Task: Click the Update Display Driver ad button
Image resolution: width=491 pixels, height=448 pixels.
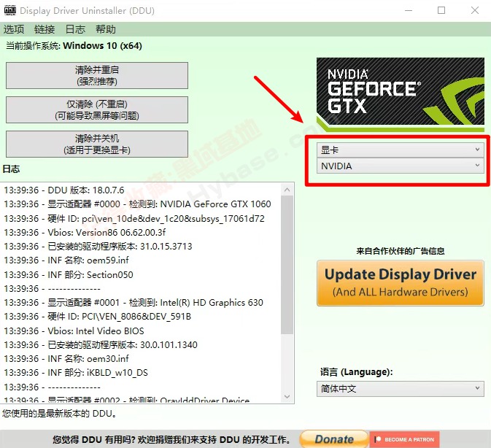Action: coord(401,283)
